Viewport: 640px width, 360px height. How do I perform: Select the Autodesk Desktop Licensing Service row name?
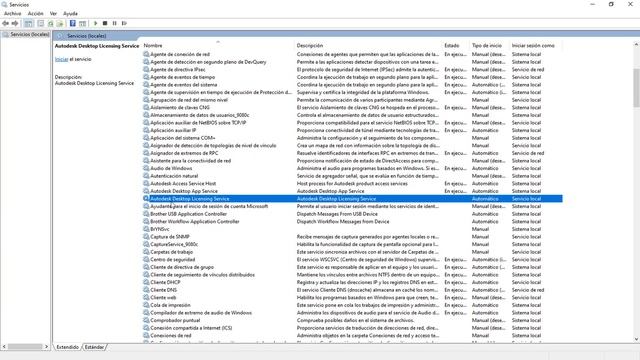189,199
